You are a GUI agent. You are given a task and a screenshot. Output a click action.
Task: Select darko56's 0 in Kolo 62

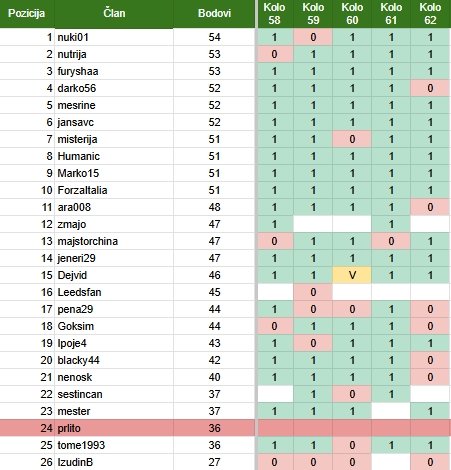click(x=430, y=88)
